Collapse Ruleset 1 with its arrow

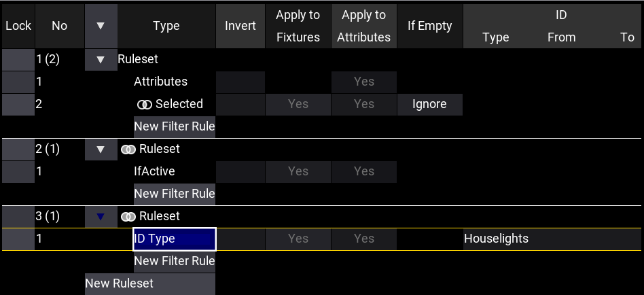pyautogui.click(x=101, y=60)
